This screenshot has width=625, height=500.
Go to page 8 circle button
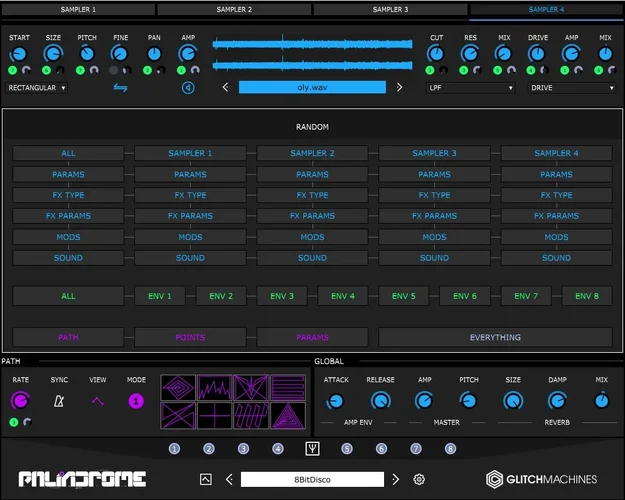tap(450, 449)
